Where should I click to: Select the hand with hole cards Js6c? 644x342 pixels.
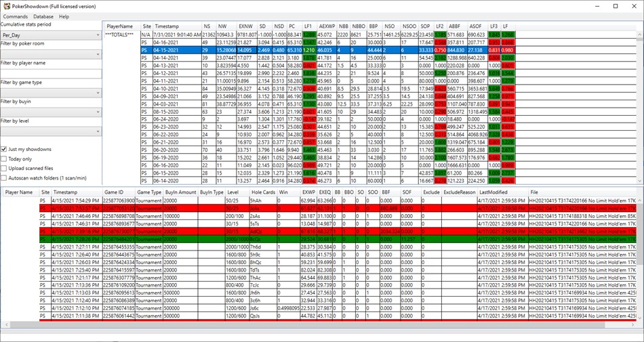(x=339, y=307)
